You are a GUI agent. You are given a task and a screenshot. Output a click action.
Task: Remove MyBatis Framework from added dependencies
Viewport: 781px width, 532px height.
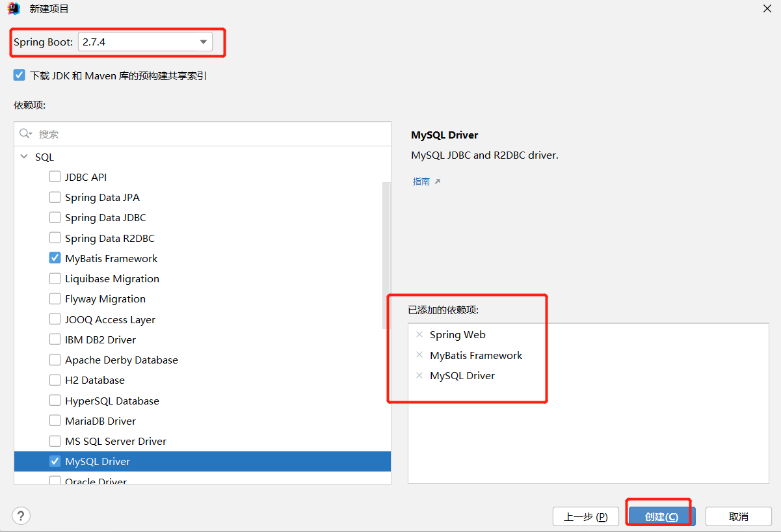pyautogui.click(x=419, y=356)
